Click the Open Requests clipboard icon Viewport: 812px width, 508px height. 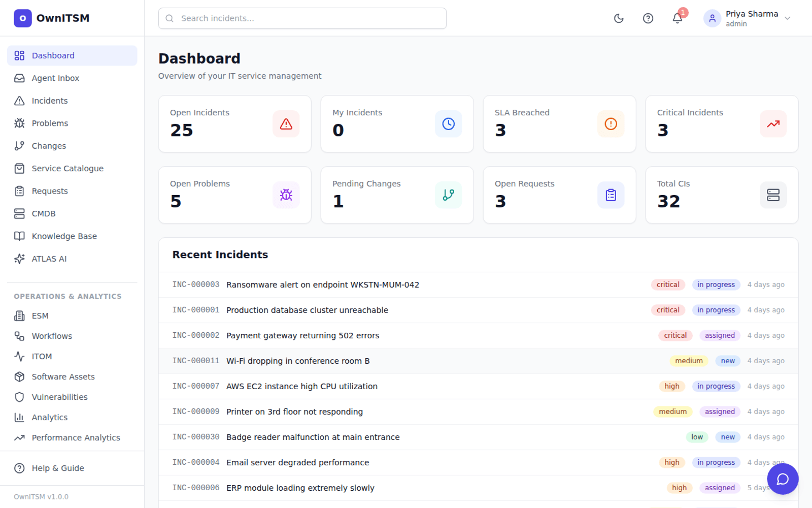pyautogui.click(x=611, y=195)
